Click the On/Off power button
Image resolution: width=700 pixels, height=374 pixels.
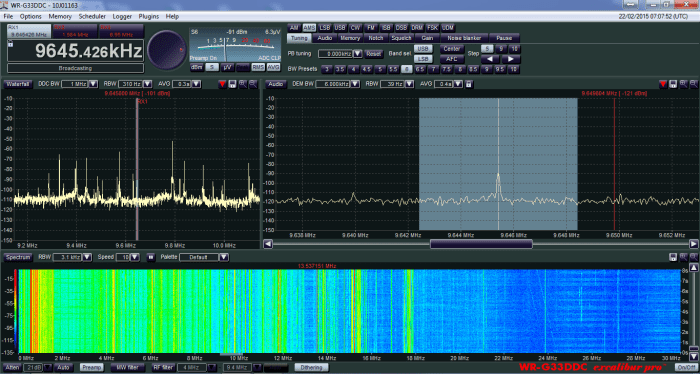coord(686,367)
